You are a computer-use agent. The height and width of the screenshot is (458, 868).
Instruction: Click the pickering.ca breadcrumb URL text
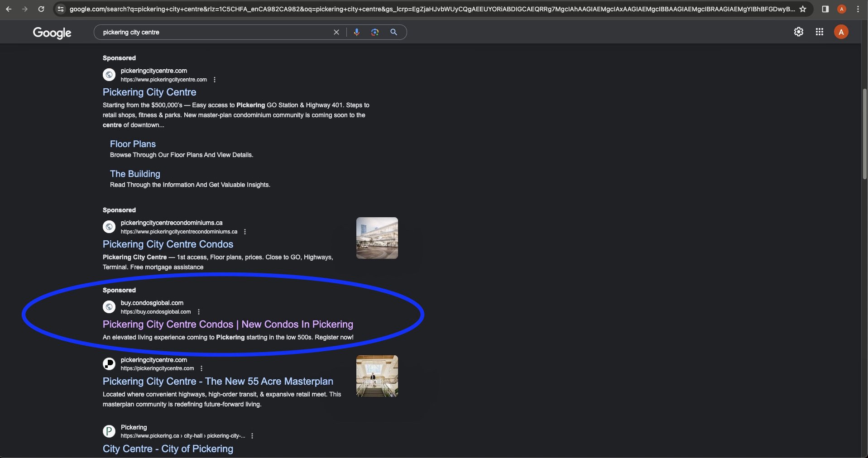183,436
